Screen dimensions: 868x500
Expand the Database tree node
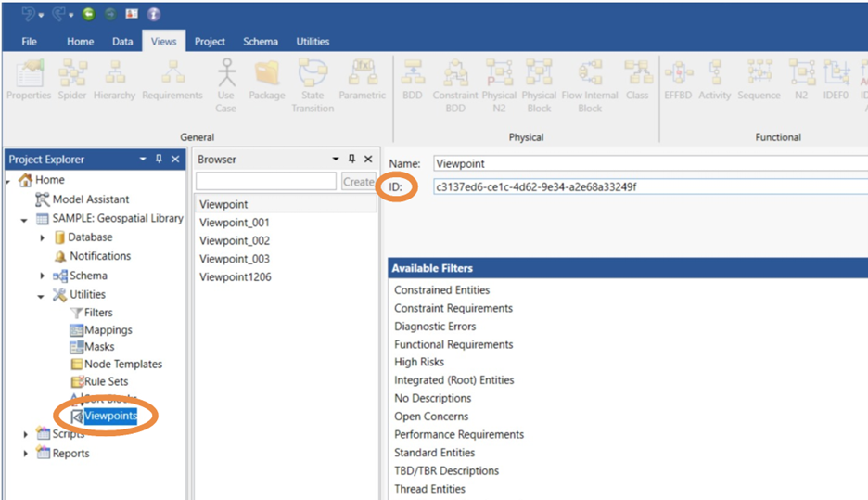43,237
